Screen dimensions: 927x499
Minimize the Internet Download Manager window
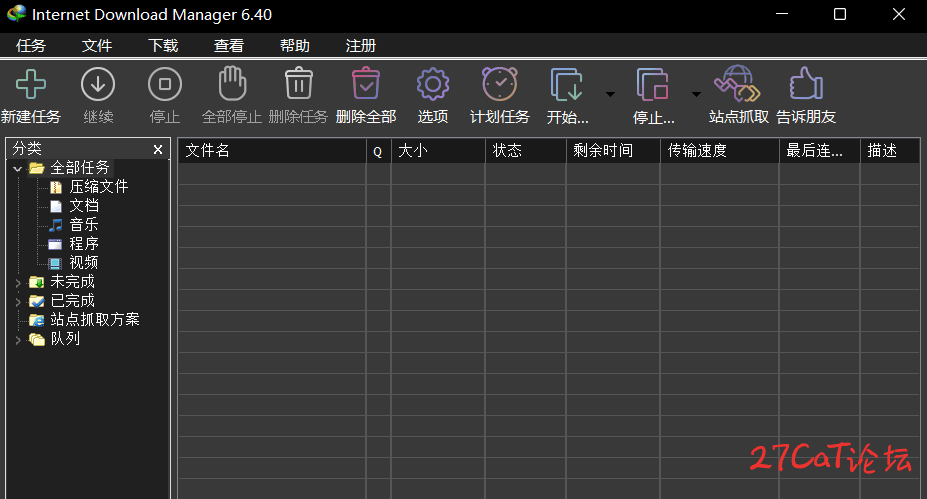click(782, 14)
